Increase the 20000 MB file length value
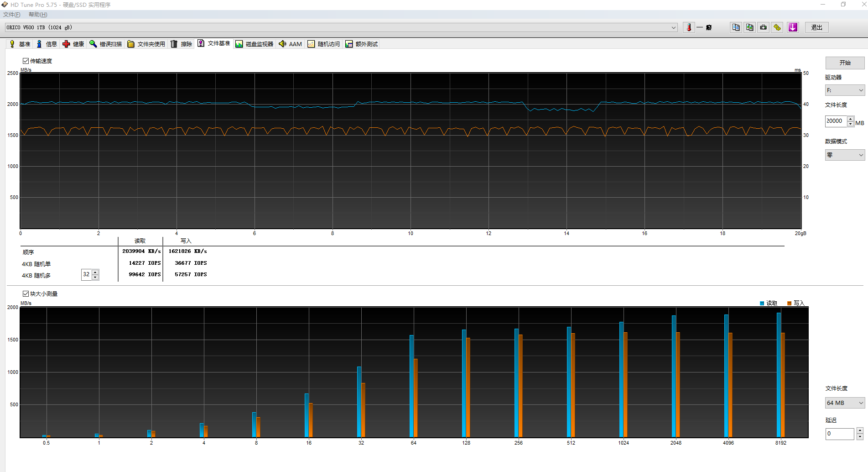868x472 pixels. (x=850, y=119)
